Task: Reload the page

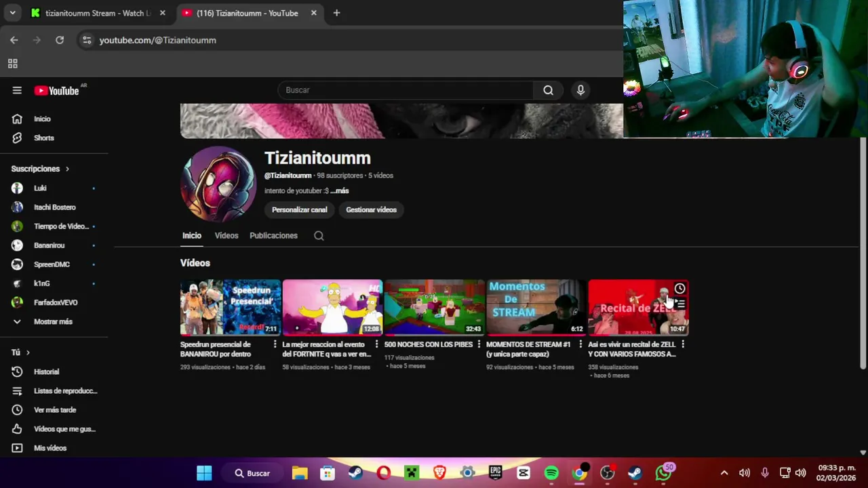Action: click(x=60, y=40)
